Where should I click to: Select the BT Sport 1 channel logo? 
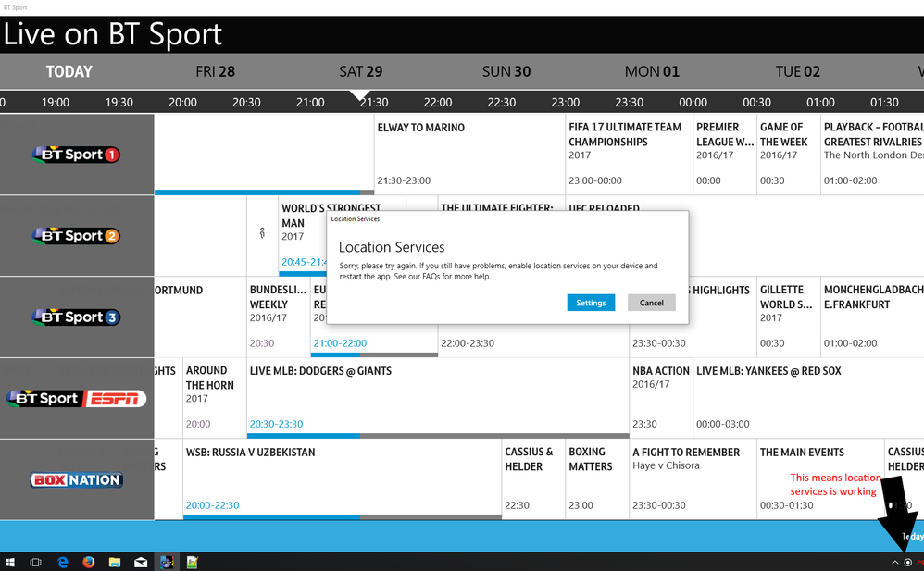[77, 155]
